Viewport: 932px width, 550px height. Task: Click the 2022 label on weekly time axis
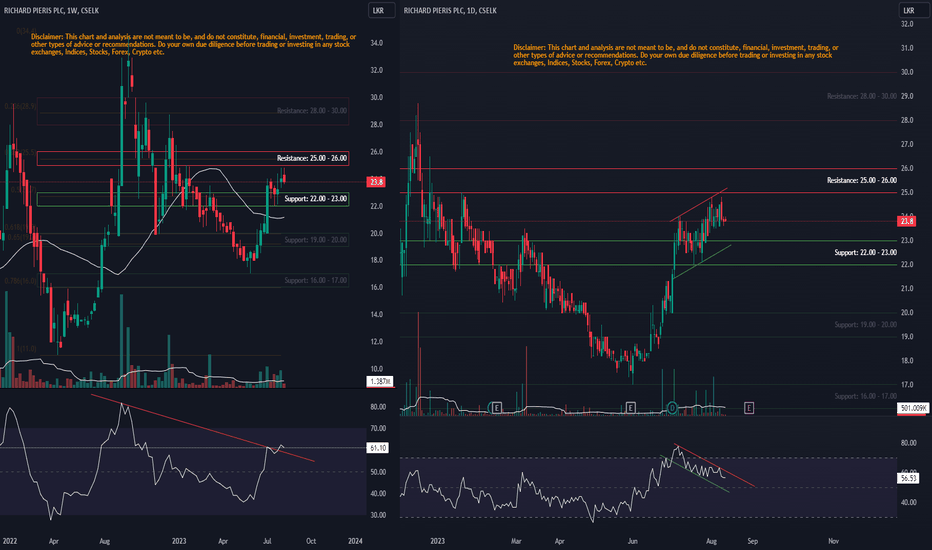click(10, 541)
